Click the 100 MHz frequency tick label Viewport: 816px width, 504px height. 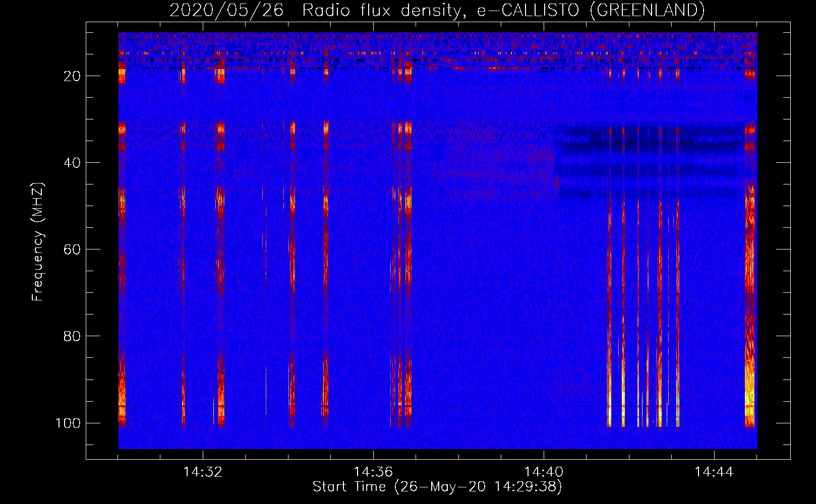click(68, 423)
